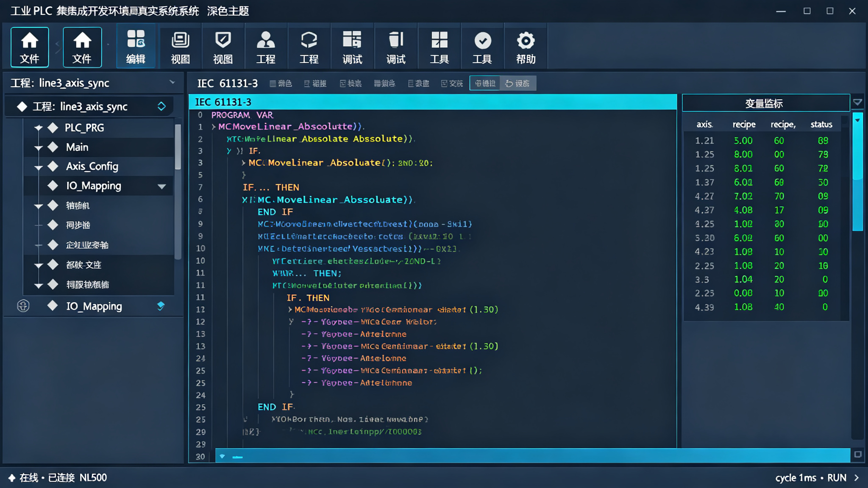Screen dimensions: 868x488
Task: Open the 编辑 toolbar item
Action: [136, 47]
